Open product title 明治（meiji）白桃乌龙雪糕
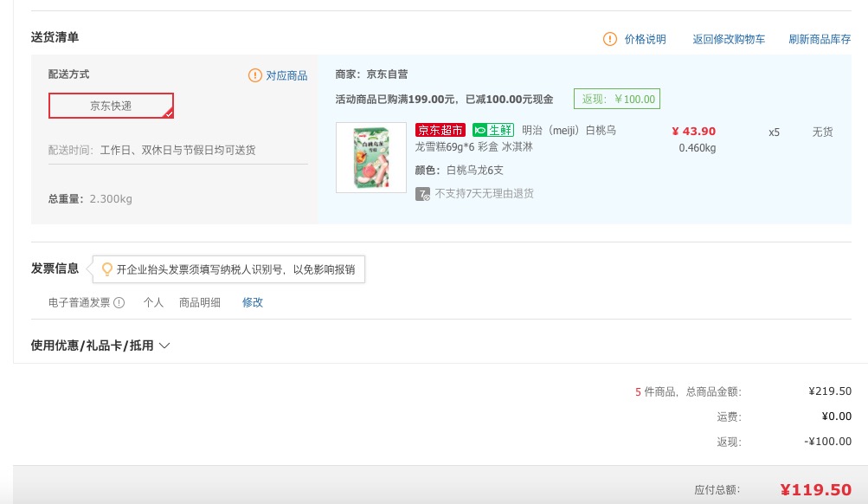This screenshot has height=504, width=868. [x=516, y=139]
